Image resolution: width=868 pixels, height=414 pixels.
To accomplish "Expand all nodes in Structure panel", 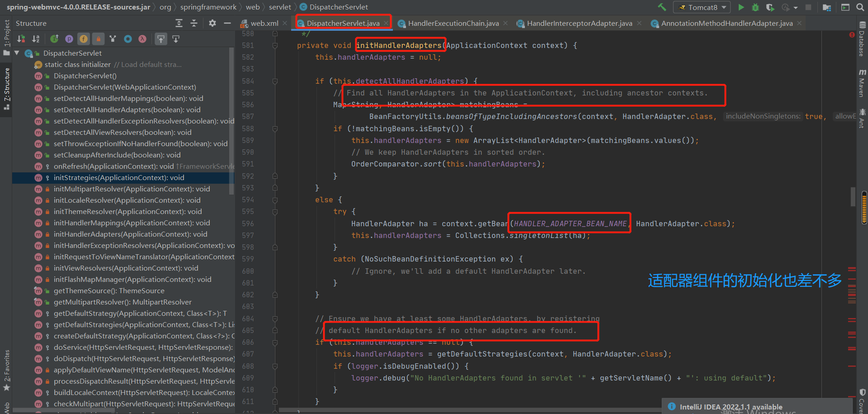I will point(179,23).
